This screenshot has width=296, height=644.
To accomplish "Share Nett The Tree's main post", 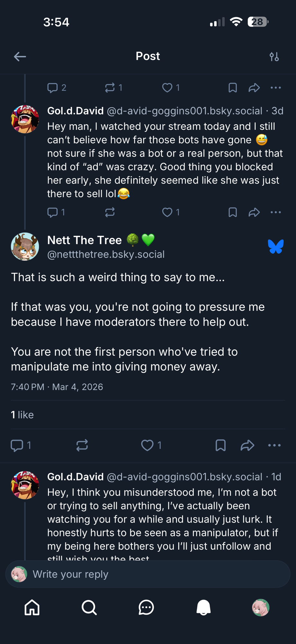I will click(x=247, y=445).
